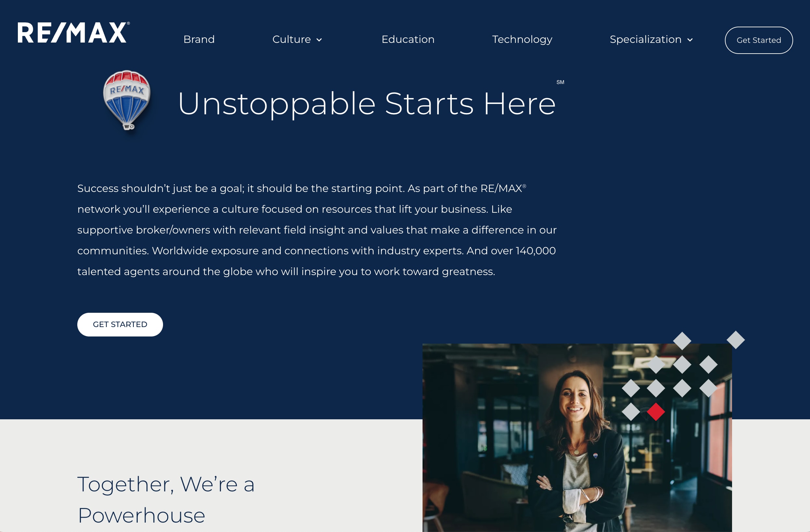Click the SM service mark superscript
The height and width of the screenshot is (532, 810).
click(x=560, y=82)
